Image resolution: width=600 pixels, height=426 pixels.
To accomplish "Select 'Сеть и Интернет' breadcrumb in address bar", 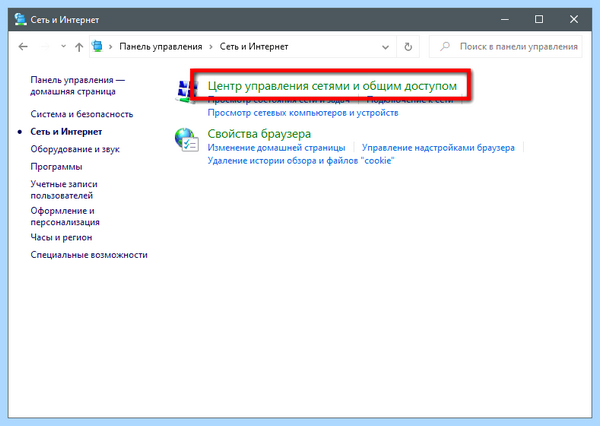I will [x=254, y=47].
